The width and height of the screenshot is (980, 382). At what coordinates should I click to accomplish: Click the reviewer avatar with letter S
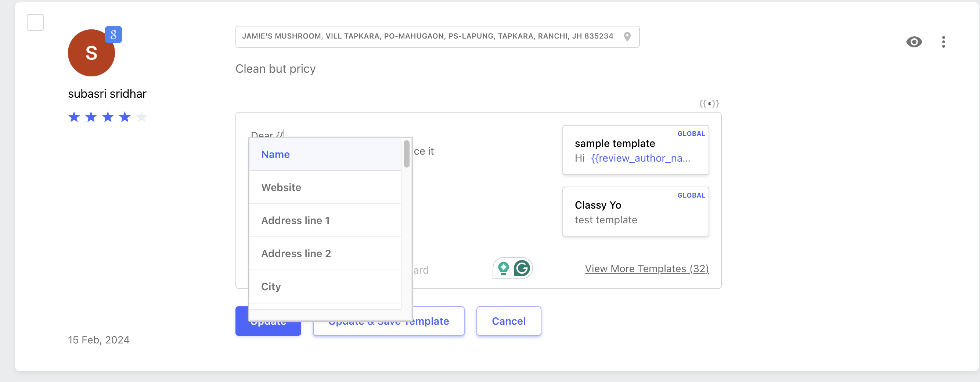91,53
